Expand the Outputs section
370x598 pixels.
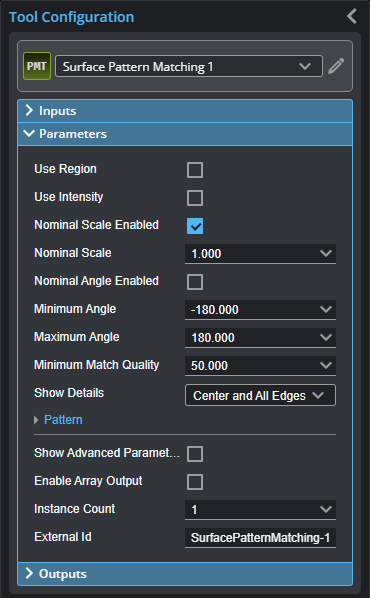point(185,574)
